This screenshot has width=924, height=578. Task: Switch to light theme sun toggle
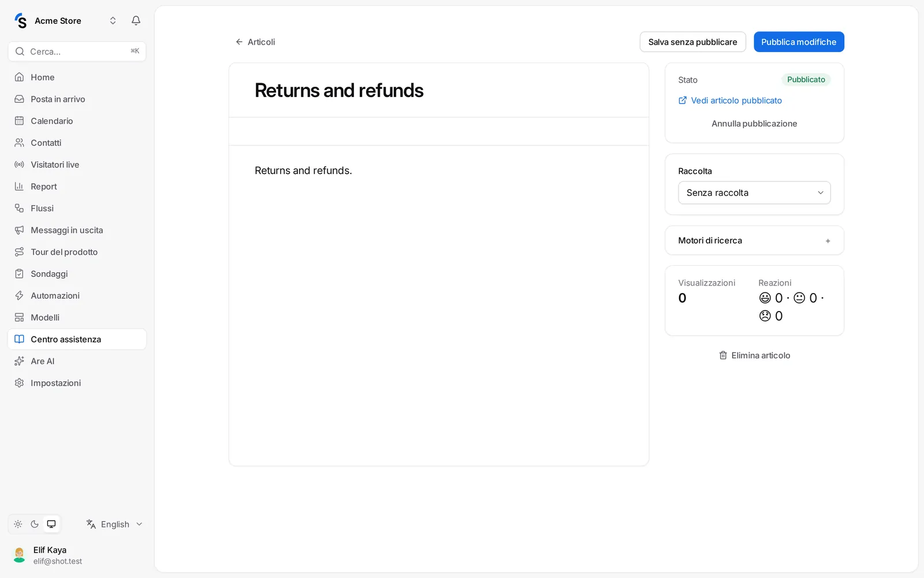pyautogui.click(x=18, y=524)
